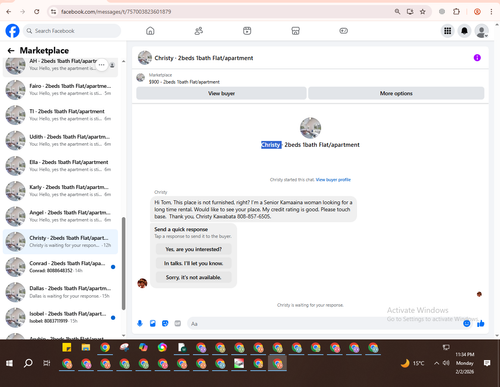Open the Chrome three-dot menu
Image resolution: width=500 pixels, height=387 pixels.
491,12
